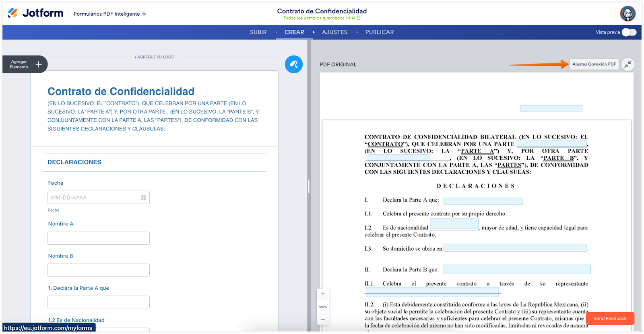Click PDF field after 'CELEBRAN POR UNA PARTE'
The width and height of the screenshot is (644, 334).
tap(551, 144)
